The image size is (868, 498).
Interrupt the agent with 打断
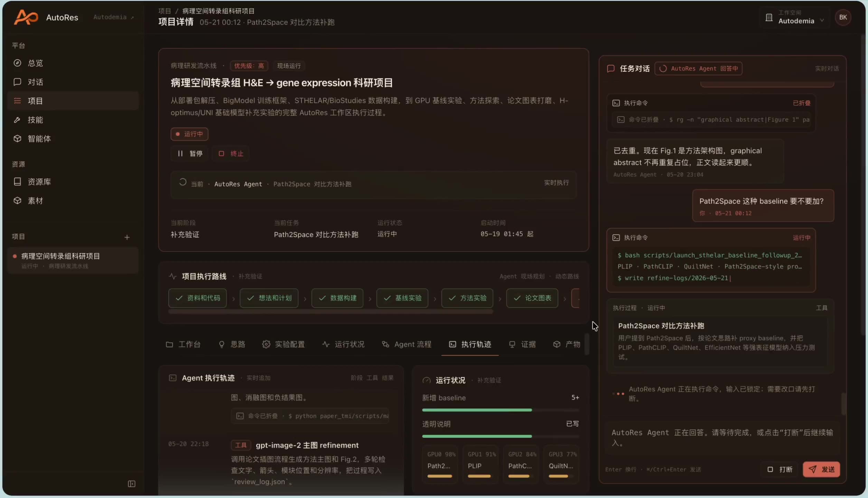[780, 470]
